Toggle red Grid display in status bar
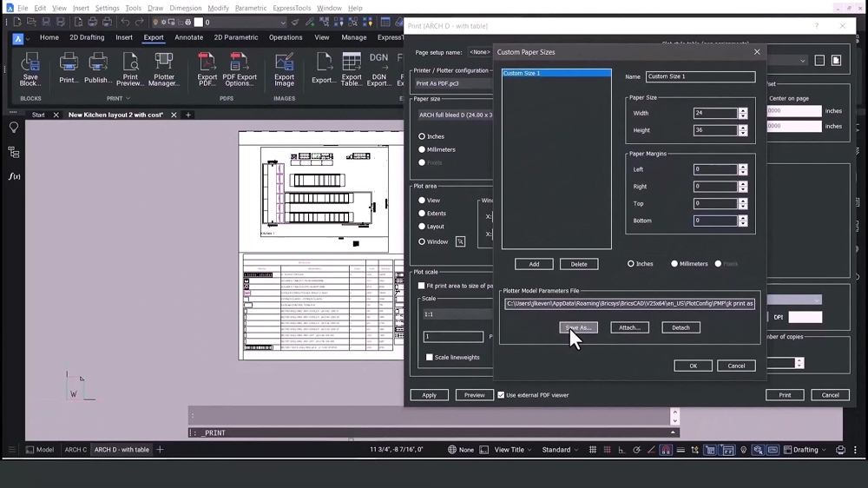This screenshot has height=488, width=868. pos(607,450)
